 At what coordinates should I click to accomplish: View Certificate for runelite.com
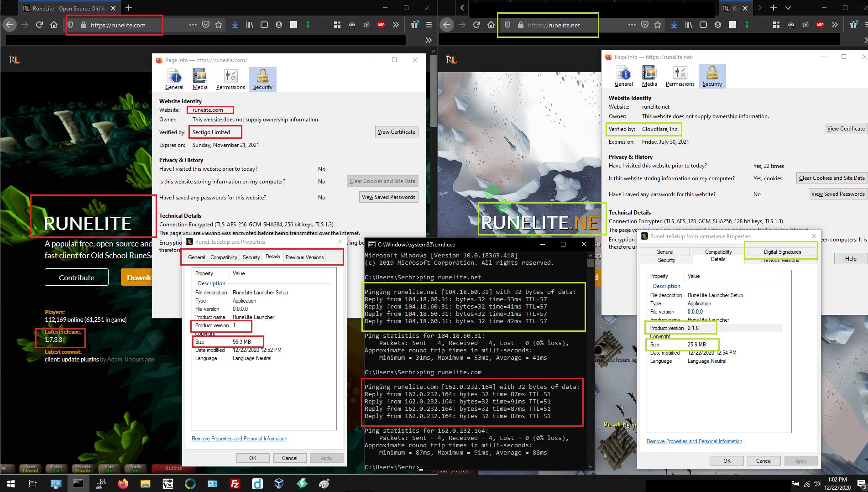[397, 132]
